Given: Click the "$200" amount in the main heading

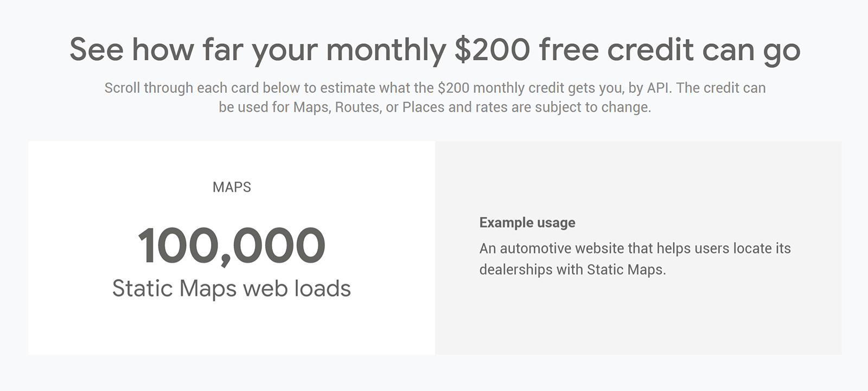Looking at the screenshot, I should [492, 49].
